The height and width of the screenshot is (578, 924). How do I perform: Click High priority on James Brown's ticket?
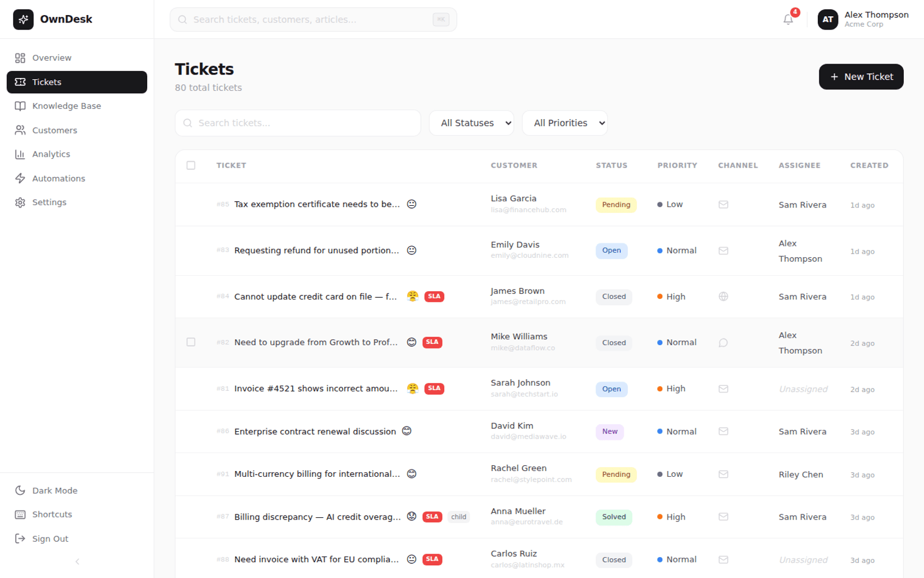671,297
